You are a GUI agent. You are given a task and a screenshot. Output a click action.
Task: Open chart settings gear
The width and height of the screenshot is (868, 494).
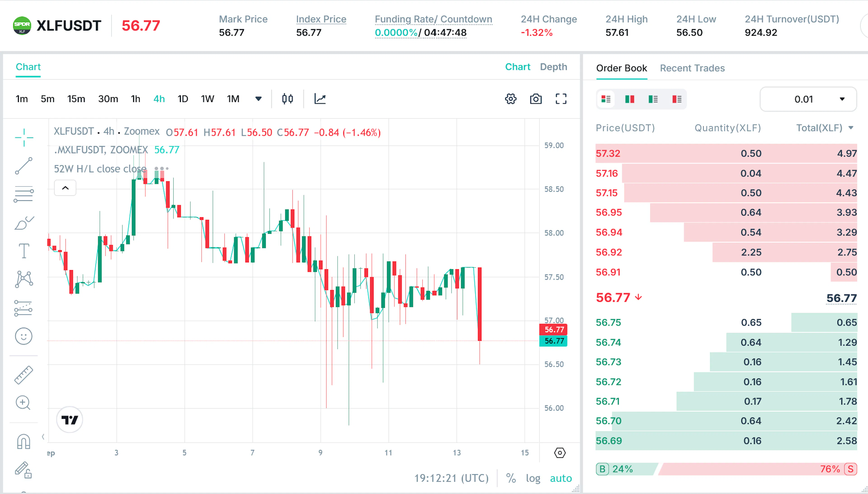pyautogui.click(x=511, y=99)
